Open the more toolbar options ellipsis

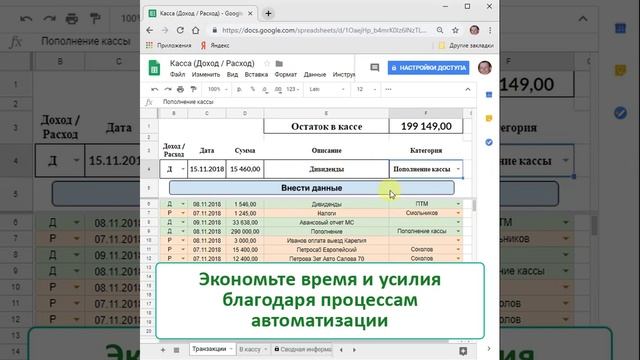tap(388, 89)
